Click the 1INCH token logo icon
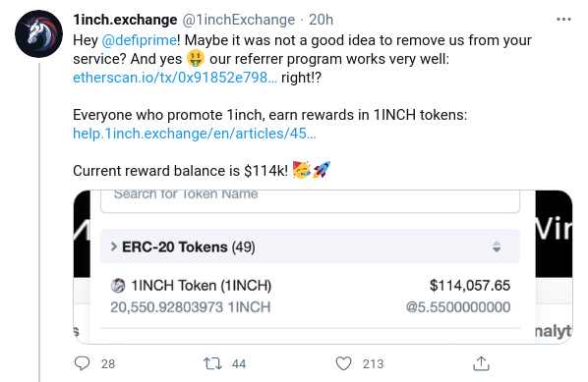588x382 pixels. point(118,286)
